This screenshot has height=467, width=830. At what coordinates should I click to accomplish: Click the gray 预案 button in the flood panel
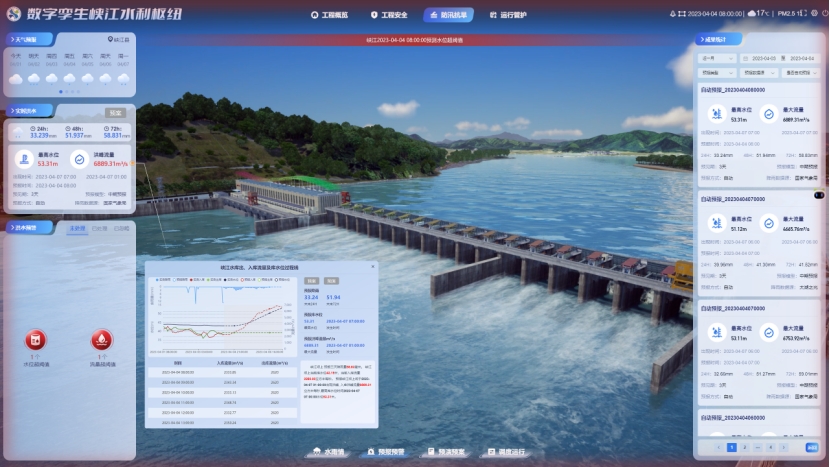pos(115,112)
